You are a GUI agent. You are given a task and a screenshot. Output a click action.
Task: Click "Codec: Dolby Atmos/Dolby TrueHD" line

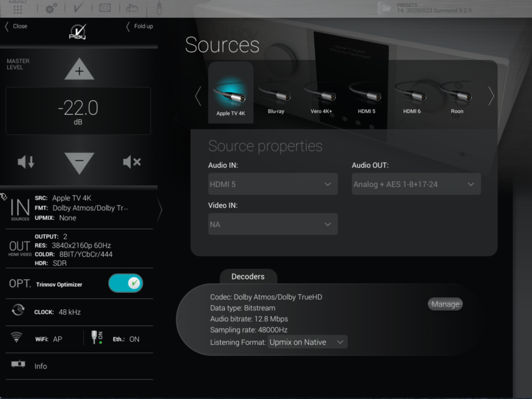click(x=266, y=297)
